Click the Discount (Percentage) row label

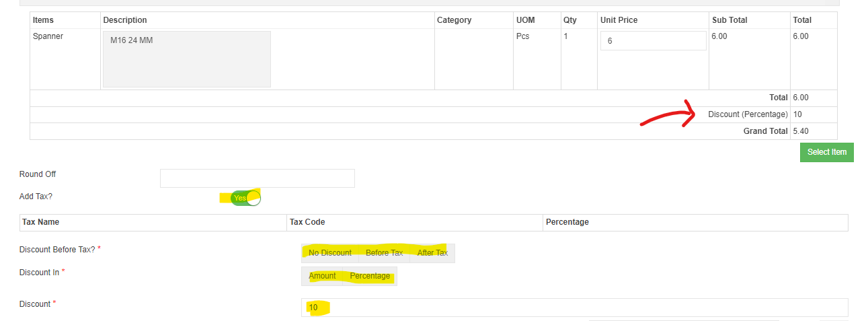click(748, 114)
